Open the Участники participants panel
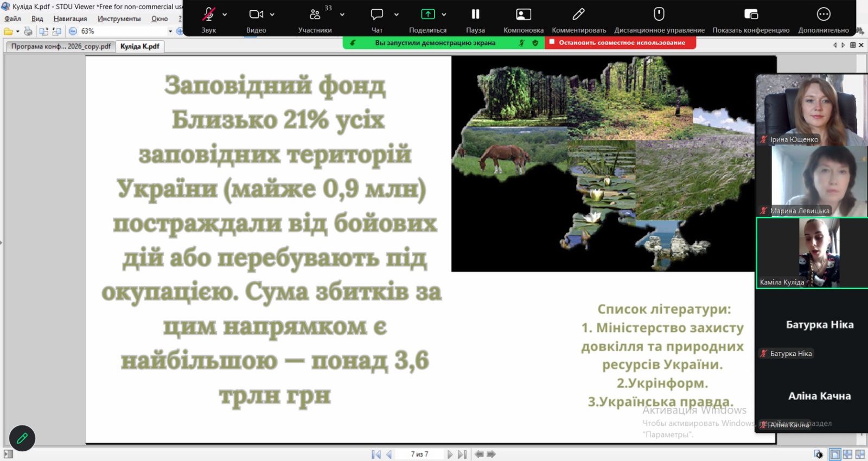The image size is (868, 461). pos(315,15)
